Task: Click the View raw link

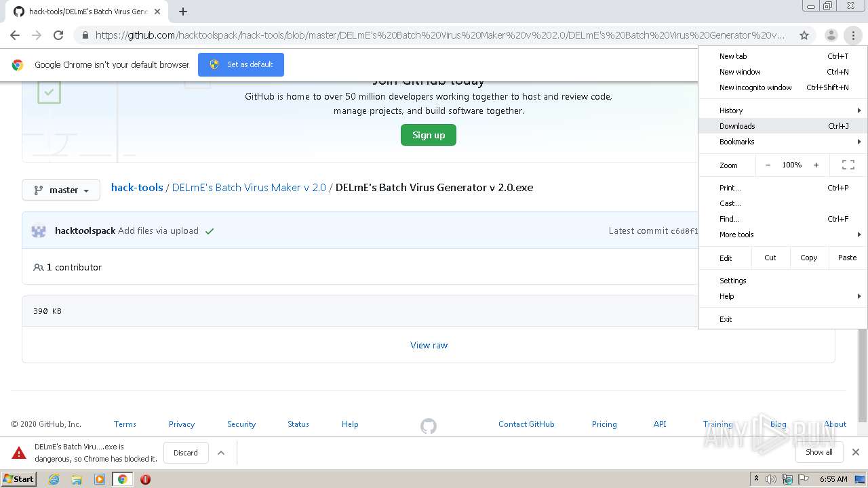Action: (x=429, y=345)
